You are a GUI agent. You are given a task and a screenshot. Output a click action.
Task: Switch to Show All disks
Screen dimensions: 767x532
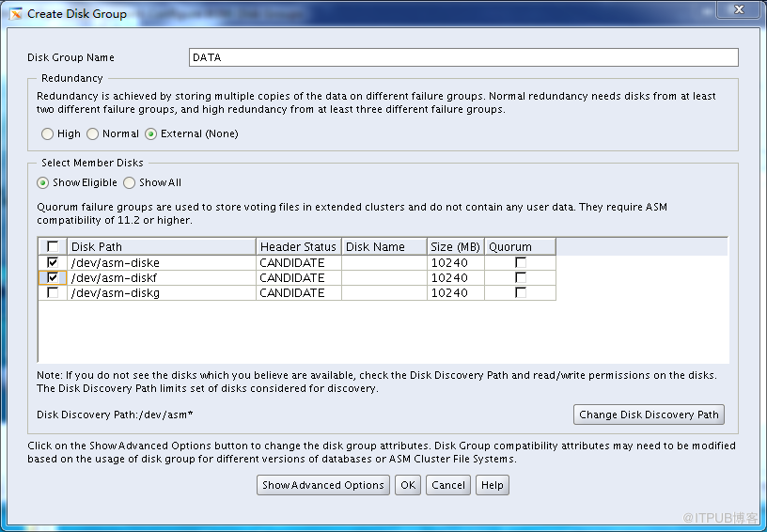click(x=130, y=183)
